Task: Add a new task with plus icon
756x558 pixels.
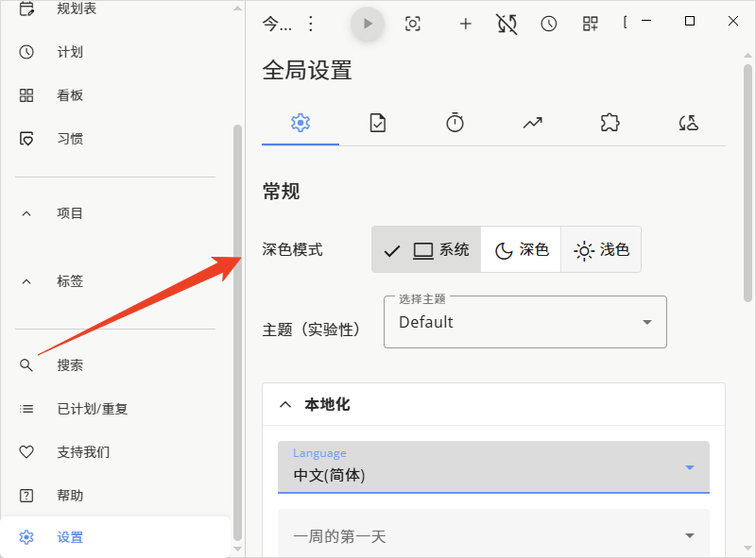Action: click(x=465, y=24)
